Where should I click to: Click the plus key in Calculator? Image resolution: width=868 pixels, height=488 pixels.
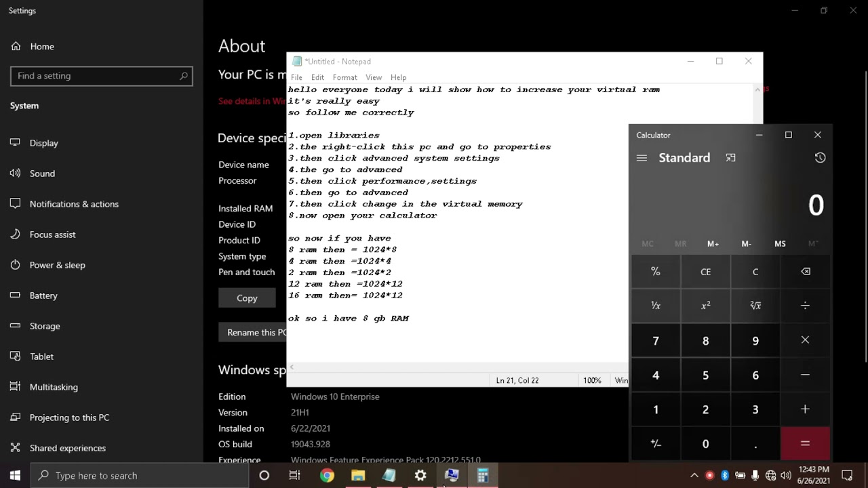click(805, 409)
